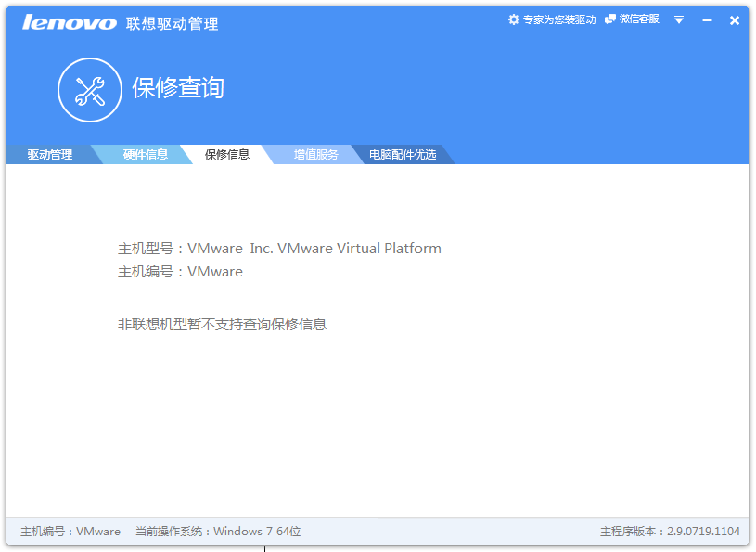Viewport: 756px width, 552px height.
Task: Click the Lenovo logo in title bar
Action: [x=70, y=22]
